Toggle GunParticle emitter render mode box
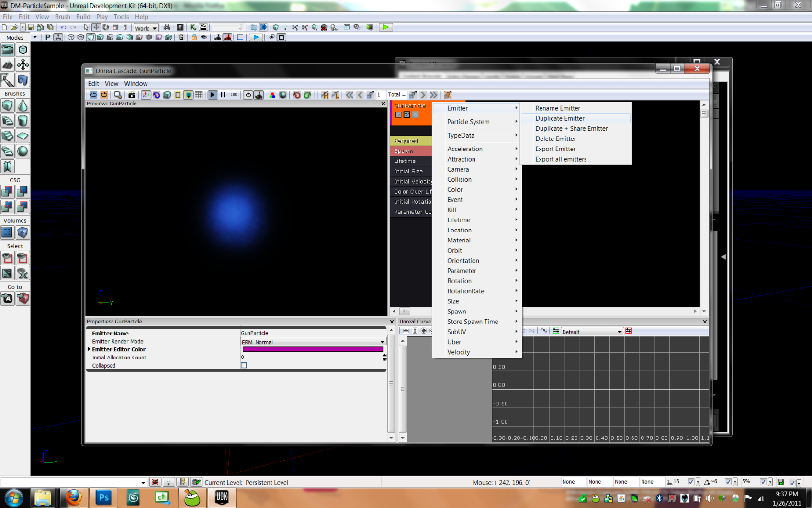Viewport: 812px width, 508px height. pos(407,115)
